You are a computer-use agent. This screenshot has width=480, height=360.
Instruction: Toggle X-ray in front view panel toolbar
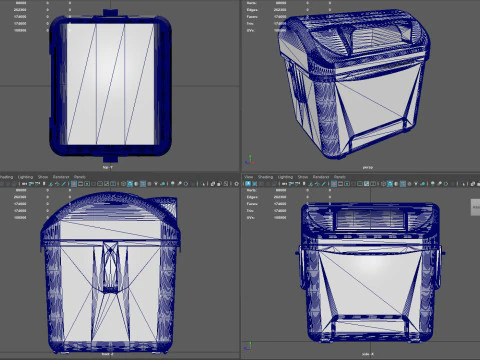point(213,184)
